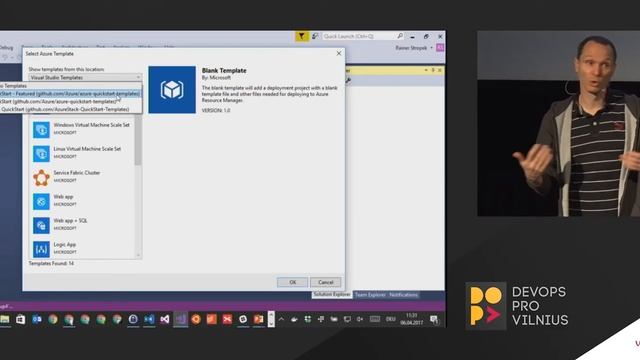Screen dimensions: 640x360
Task: Click the 'Web app + SQL' label
Action: click(x=70, y=221)
